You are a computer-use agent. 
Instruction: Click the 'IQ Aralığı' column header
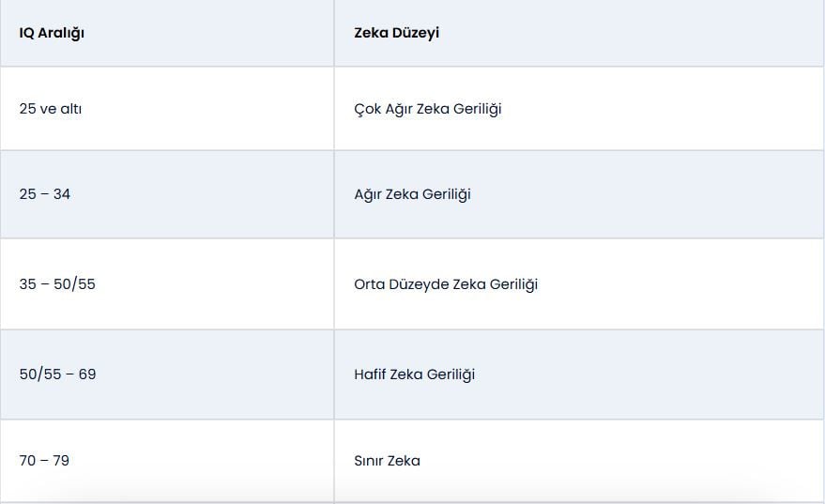click(x=53, y=33)
